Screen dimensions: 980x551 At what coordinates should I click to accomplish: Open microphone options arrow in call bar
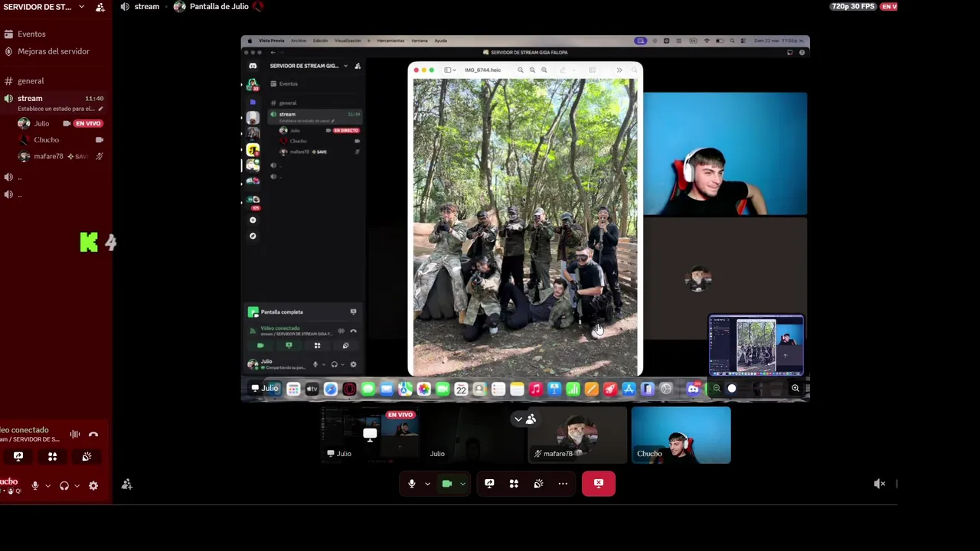coord(427,484)
